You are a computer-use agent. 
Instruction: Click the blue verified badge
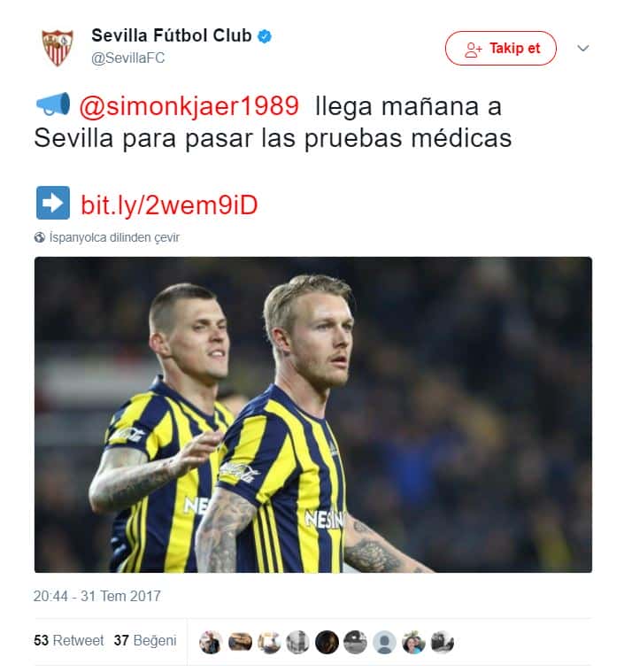tap(265, 36)
